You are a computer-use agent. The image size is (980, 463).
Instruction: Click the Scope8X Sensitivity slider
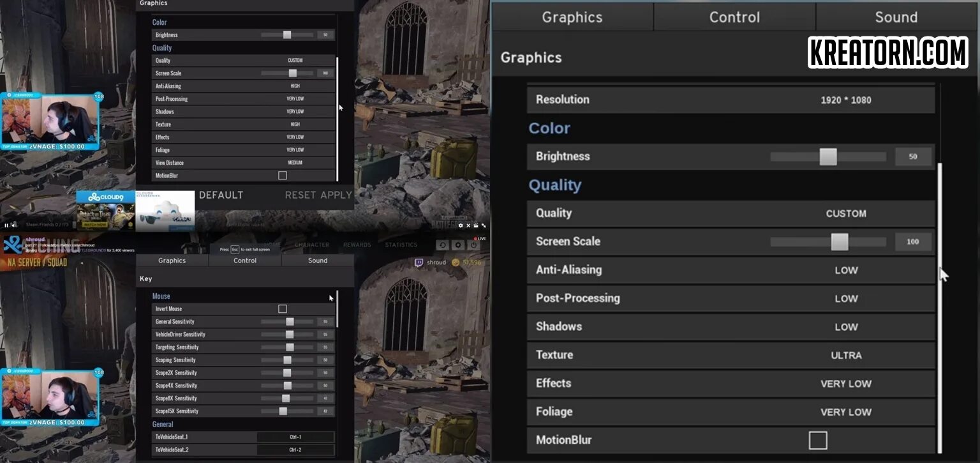point(287,398)
